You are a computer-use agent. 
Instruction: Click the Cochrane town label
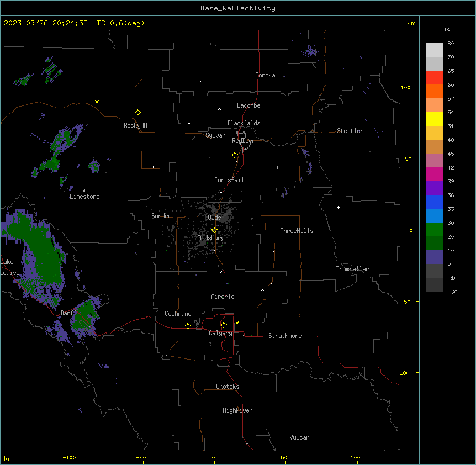point(178,314)
